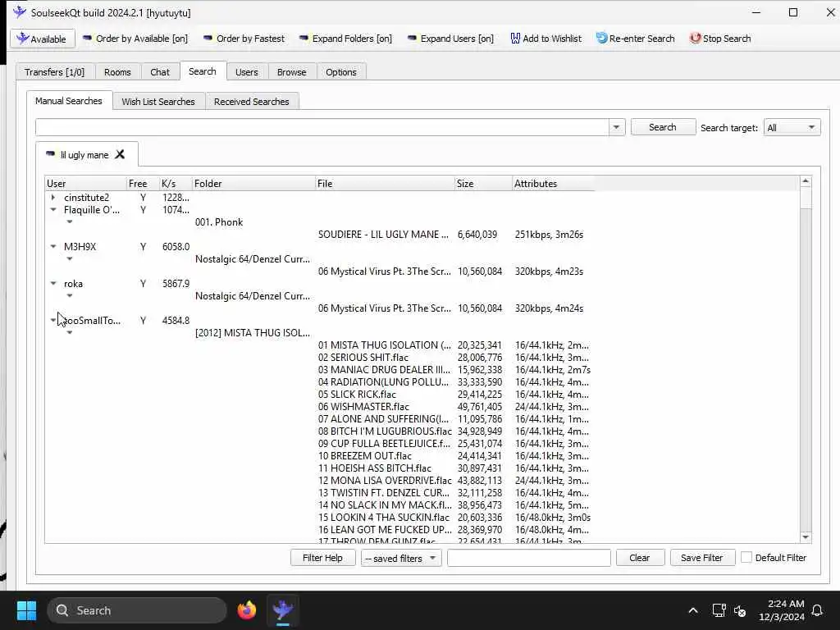The height and width of the screenshot is (630, 840).
Task: Click the Save Filter button
Action: tap(702, 558)
